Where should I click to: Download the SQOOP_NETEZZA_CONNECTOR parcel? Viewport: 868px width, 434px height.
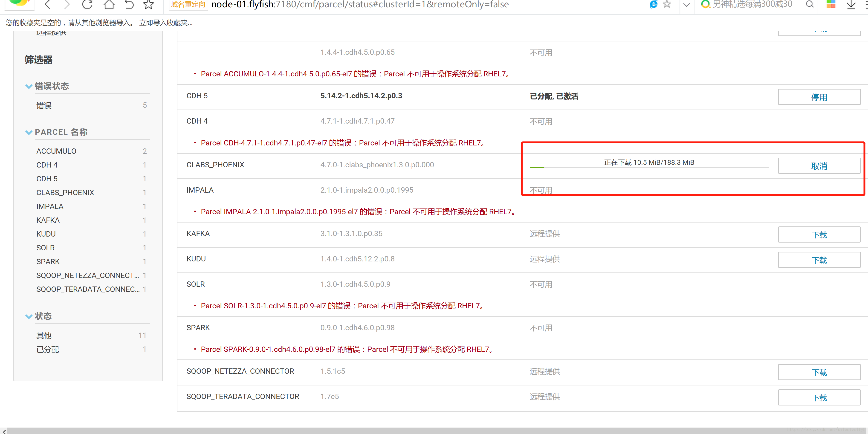819,372
